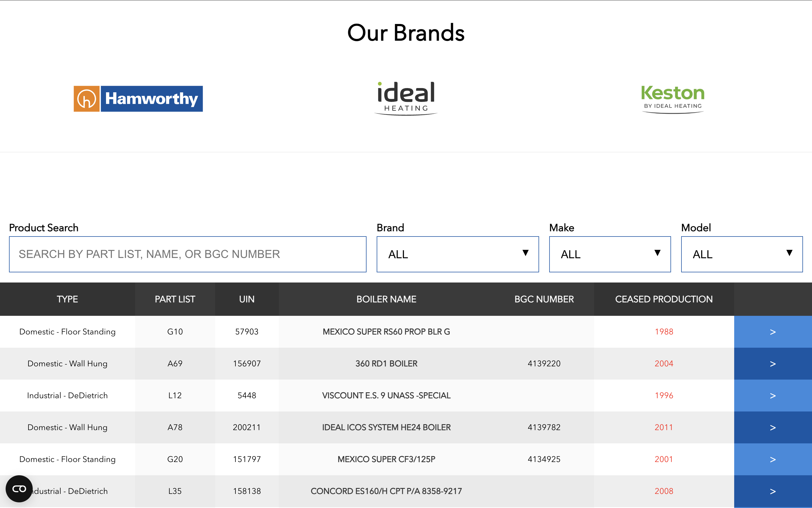Click ceased production year 2011
The height and width of the screenshot is (508, 812).
[x=664, y=428]
